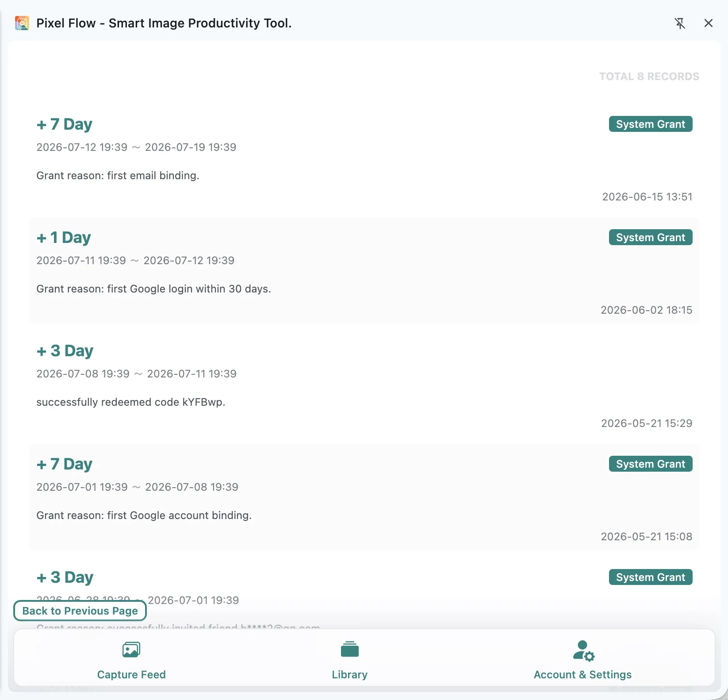
Task: Close the Pixel Flow window
Action: coord(709,23)
